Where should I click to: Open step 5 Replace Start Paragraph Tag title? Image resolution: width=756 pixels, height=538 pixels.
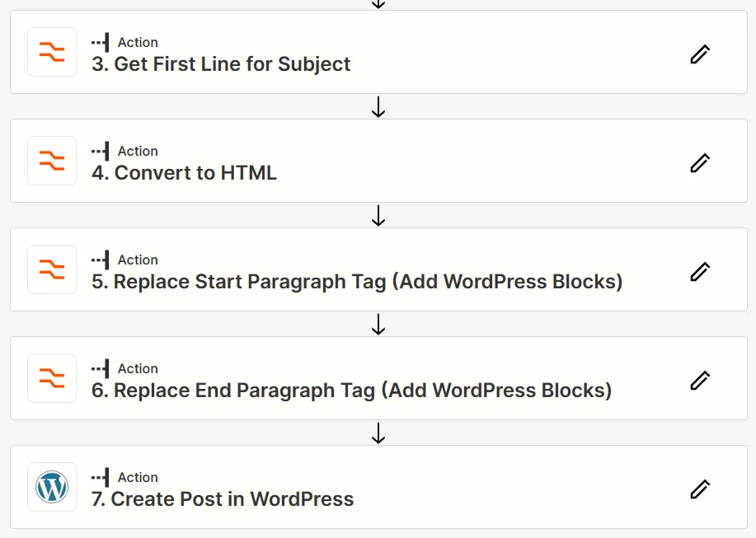click(x=357, y=282)
